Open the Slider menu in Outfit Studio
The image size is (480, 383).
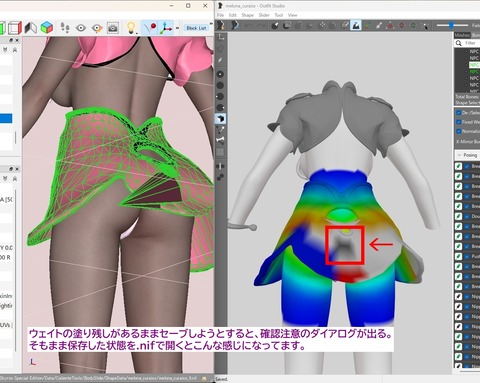pyautogui.click(x=264, y=15)
